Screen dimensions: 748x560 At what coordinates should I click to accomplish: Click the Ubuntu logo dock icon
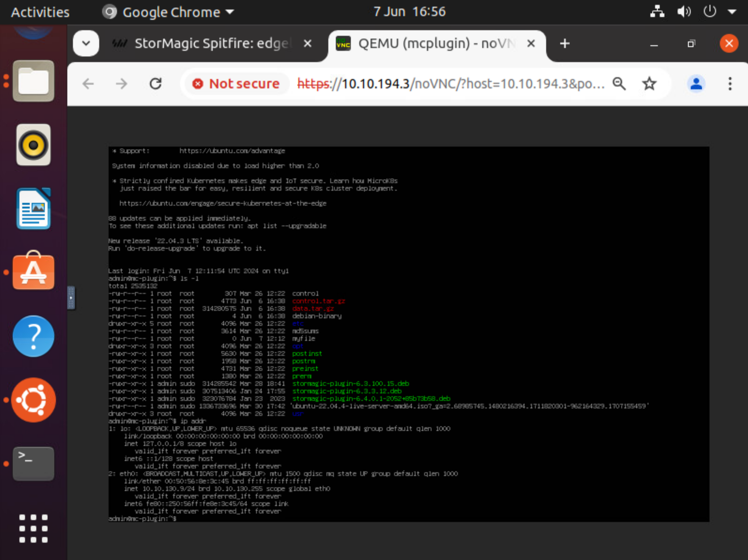pyautogui.click(x=33, y=400)
